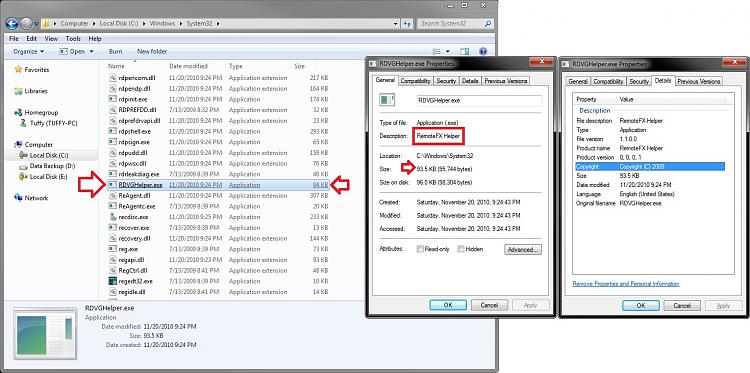The image size is (750, 373).
Task: Click the New folder button
Action: coord(152,51)
